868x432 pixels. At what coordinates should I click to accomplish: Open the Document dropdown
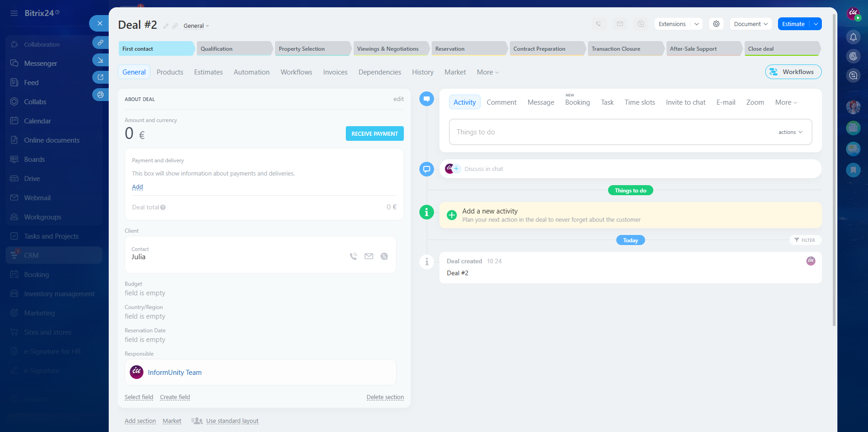[751, 24]
